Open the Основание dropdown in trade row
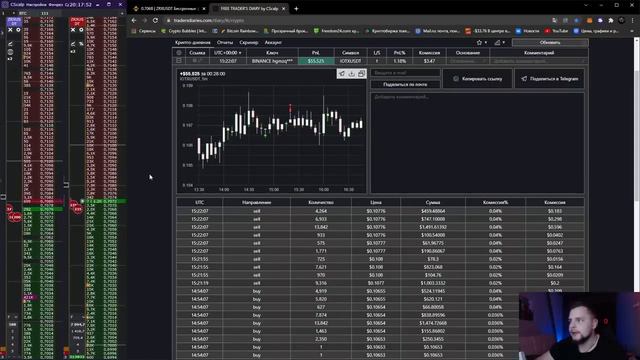Image resolution: width=640 pixels, height=360 pixels. [x=468, y=61]
